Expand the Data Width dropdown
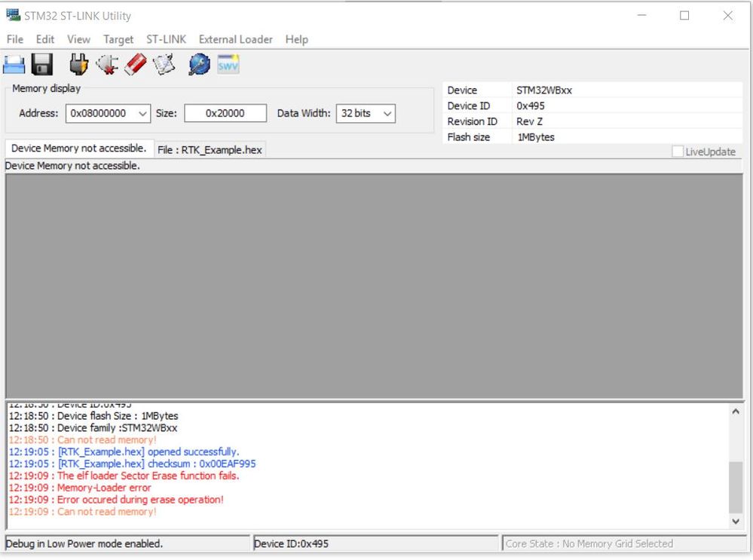The width and height of the screenshot is (753, 560). (x=387, y=114)
